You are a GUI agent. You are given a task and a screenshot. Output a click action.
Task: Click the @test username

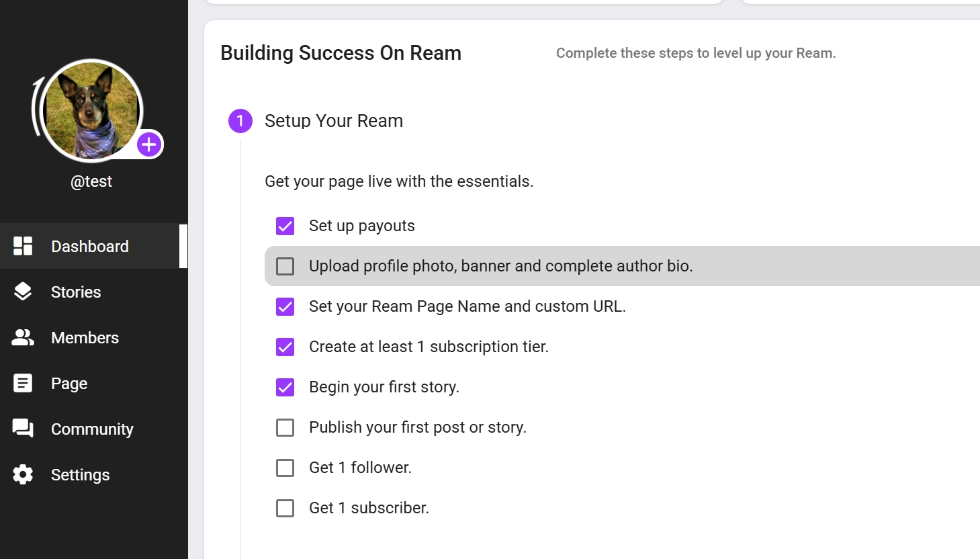91,181
